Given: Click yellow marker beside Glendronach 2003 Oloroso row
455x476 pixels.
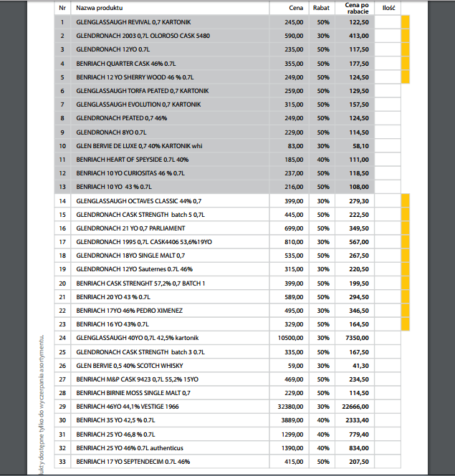Looking at the screenshot, I should tap(405, 36).
